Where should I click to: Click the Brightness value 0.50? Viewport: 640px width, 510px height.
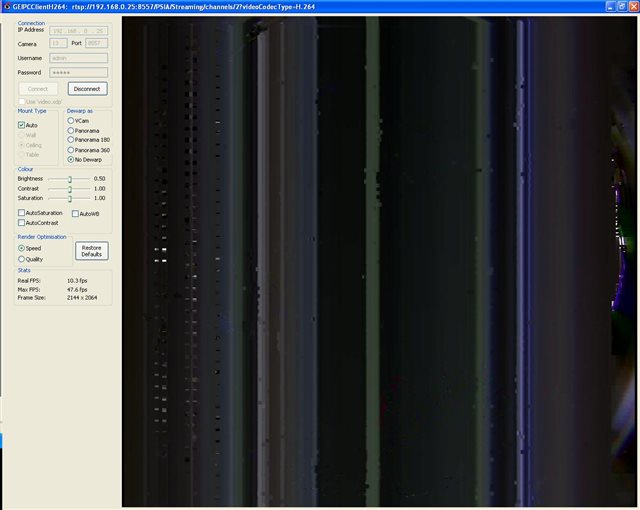(x=99, y=179)
